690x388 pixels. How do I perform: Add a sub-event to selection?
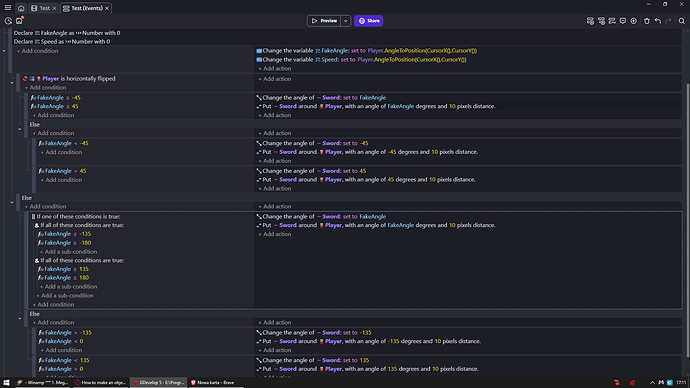(x=601, y=21)
